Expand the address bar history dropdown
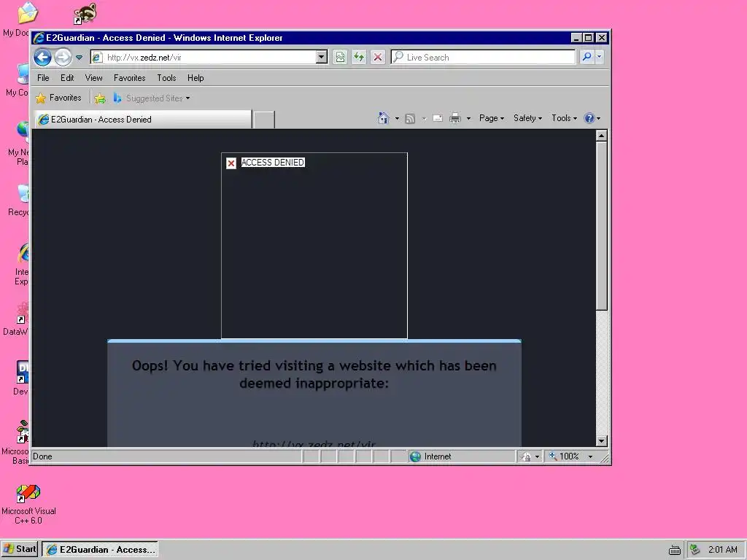 [322, 58]
